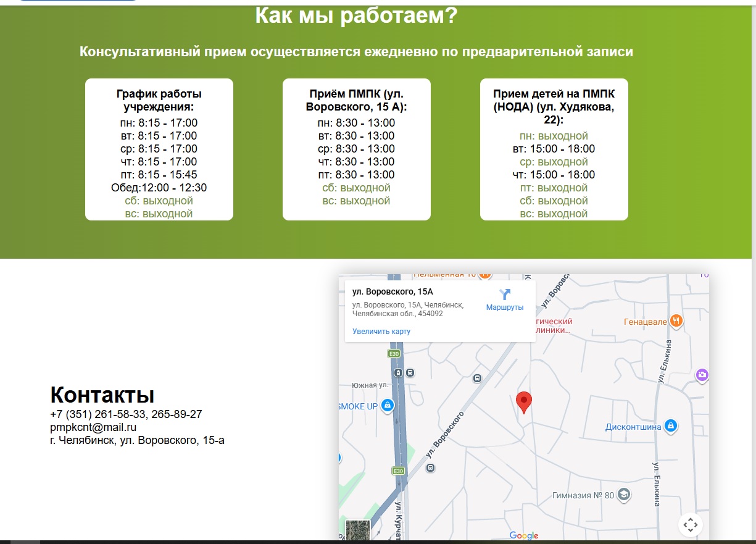The height and width of the screenshot is (544, 756).
Task: Click the pmpkcnt@mail.ru email address
Action: pyautogui.click(x=93, y=427)
